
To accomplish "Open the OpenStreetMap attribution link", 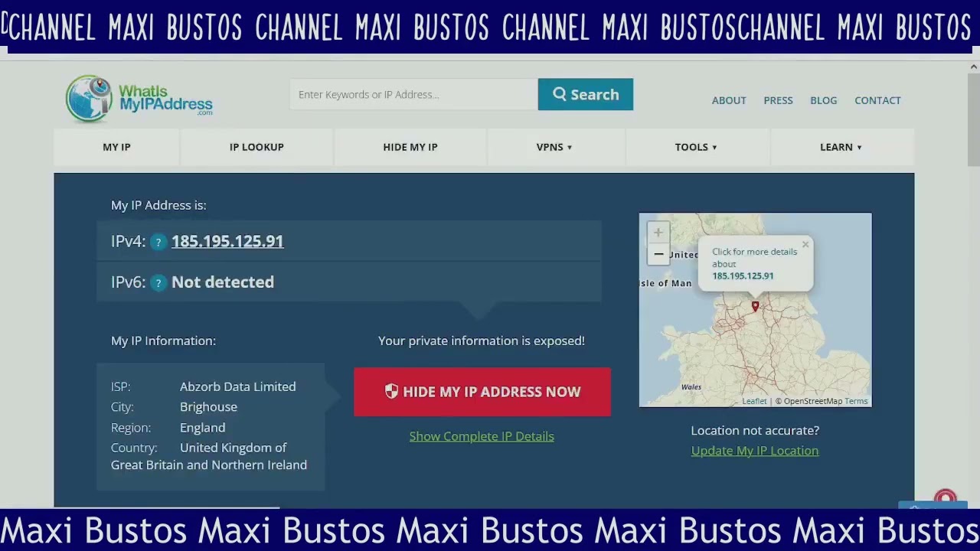I will 812,401.
